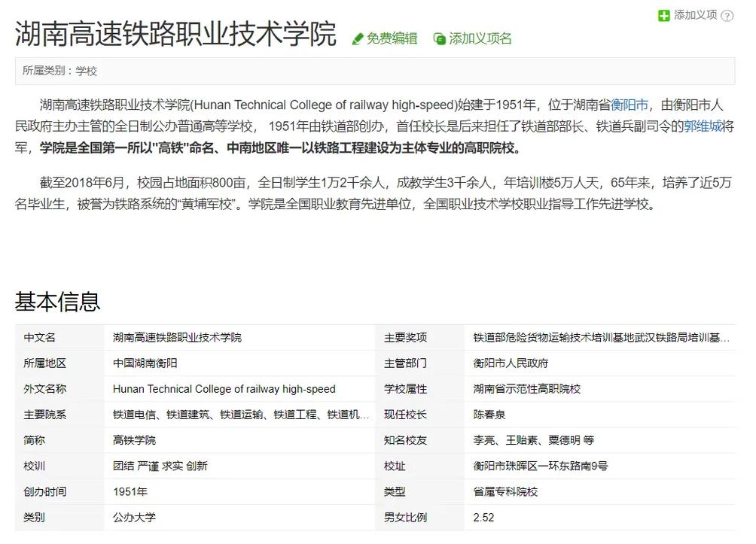Select the 湖南高速铁路职业技术学院 value in the table

[x=177, y=338]
